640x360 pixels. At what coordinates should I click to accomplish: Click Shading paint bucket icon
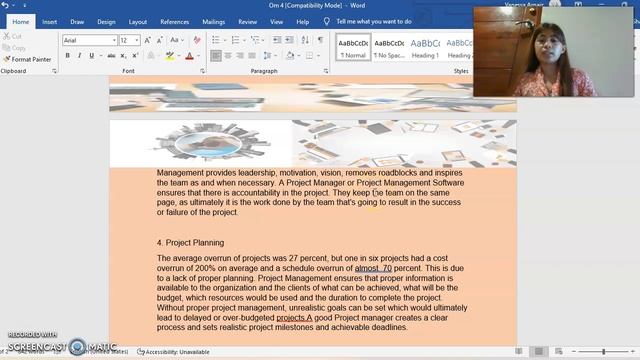pos(290,56)
